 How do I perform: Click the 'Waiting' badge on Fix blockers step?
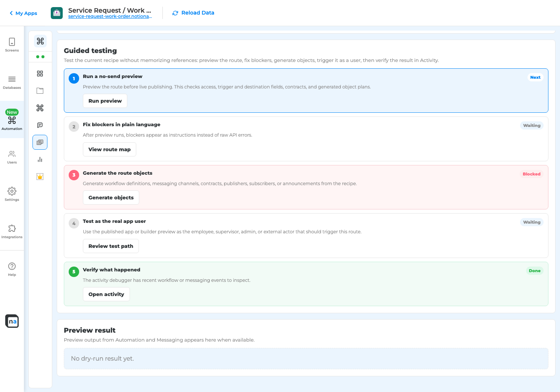click(532, 125)
